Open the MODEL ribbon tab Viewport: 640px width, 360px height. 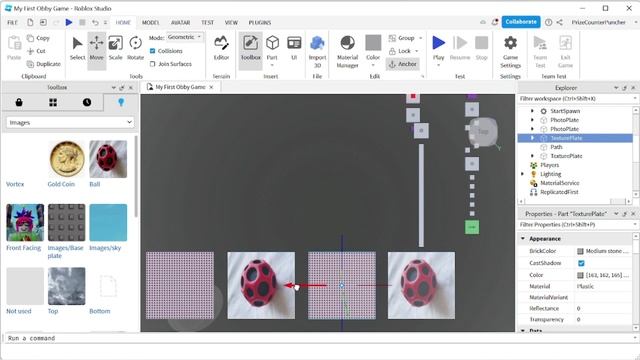click(x=151, y=22)
